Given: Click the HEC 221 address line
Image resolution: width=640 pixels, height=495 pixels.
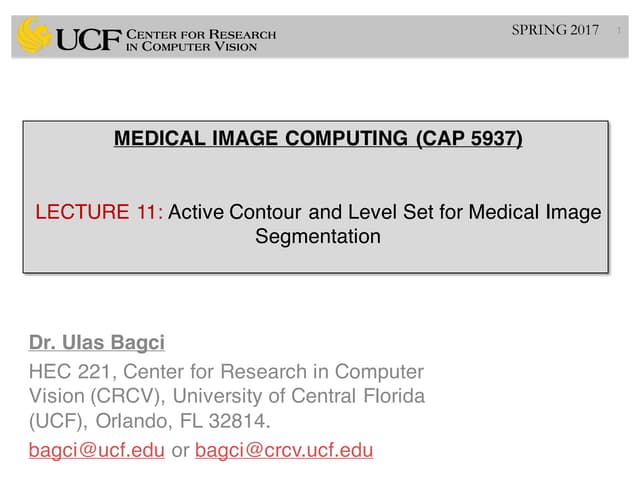Looking at the screenshot, I should [x=227, y=371].
